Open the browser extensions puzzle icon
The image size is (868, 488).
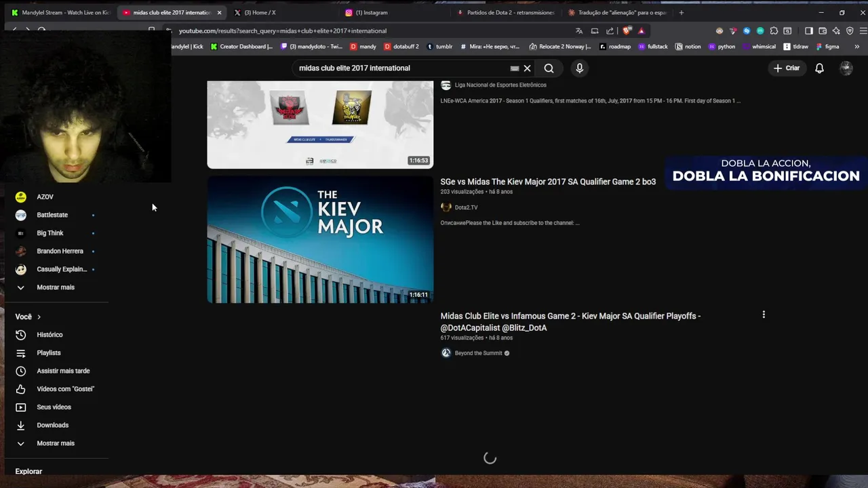coord(774,30)
